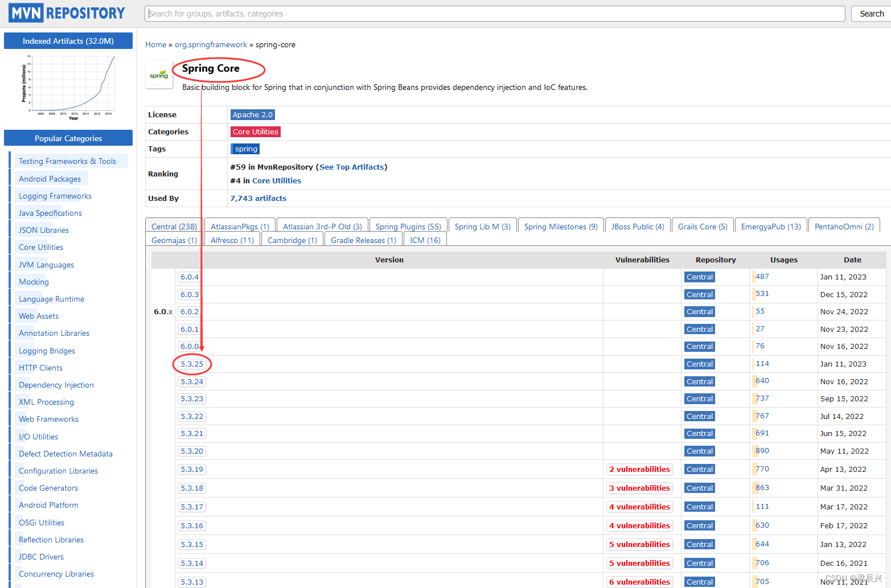This screenshot has width=891, height=588.
Task: Click the spring tag
Action: click(245, 149)
